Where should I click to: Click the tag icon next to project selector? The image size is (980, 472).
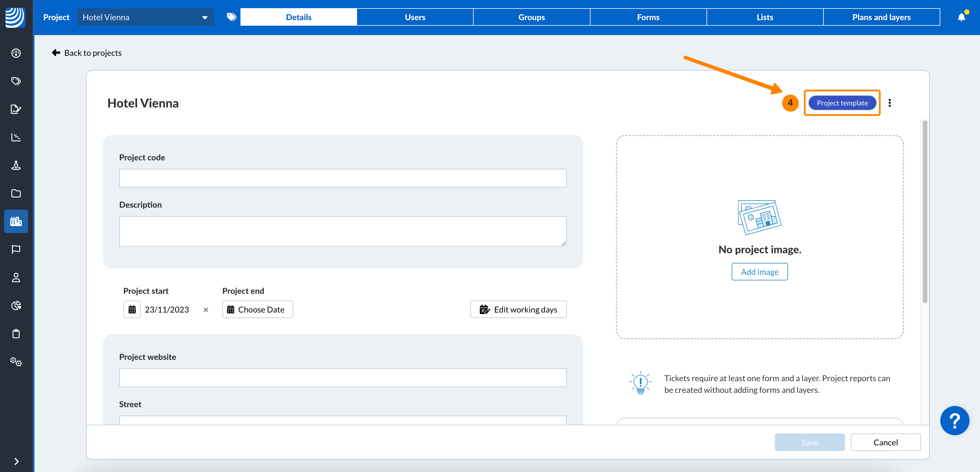click(231, 17)
